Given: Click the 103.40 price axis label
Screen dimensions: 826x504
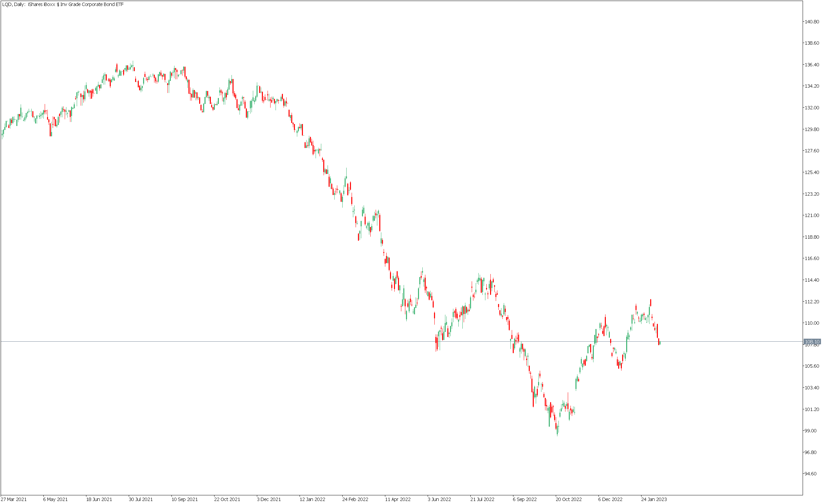Looking at the screenshot, I should (812, 388).
